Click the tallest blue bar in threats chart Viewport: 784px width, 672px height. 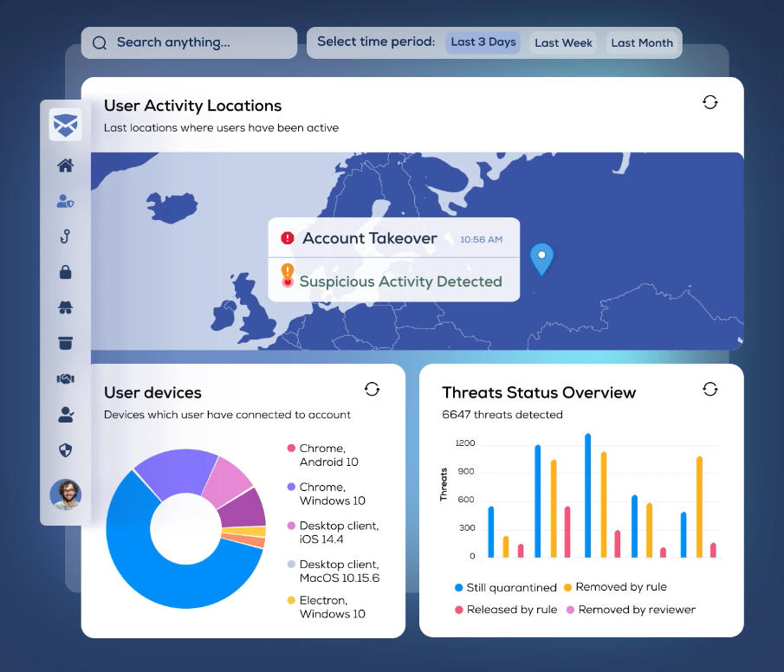coord(587,495)
